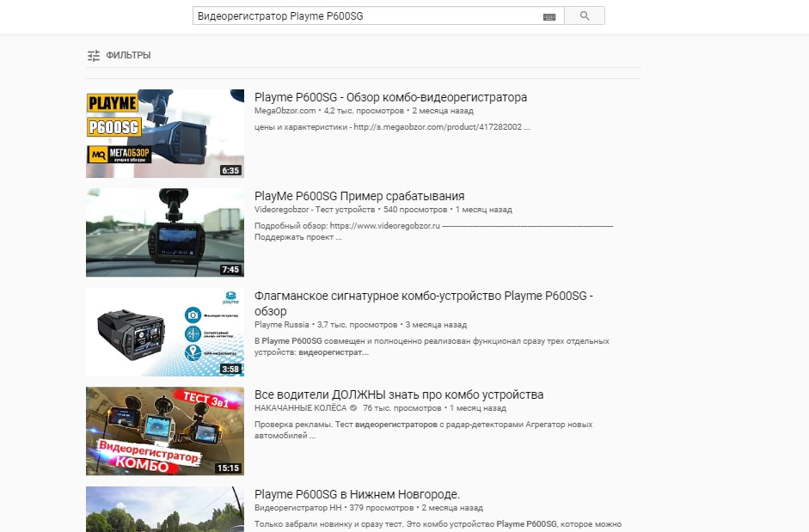The image size is (809, 532).
Task: Open the on-screen keyboard icon in search box
Action: coord(549,16)
